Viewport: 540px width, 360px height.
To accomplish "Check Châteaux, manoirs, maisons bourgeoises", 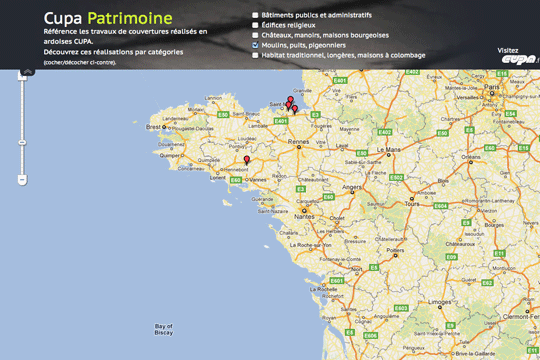I will coord(255,35).
